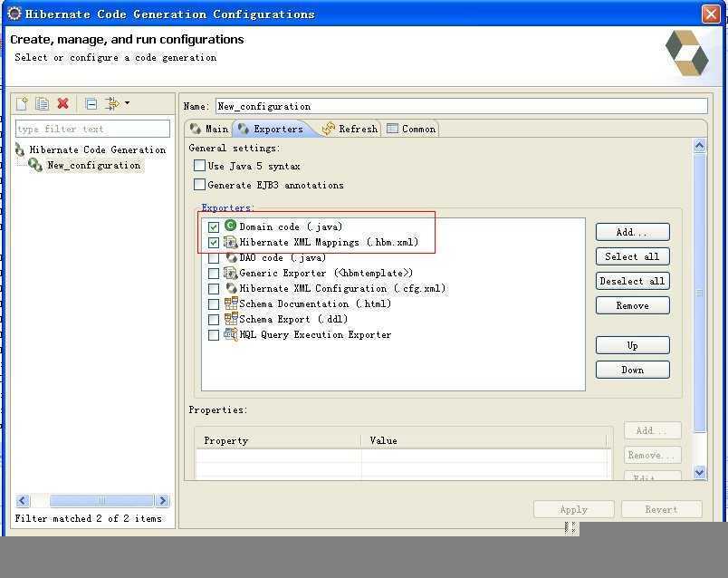Edit the Name field

point(461,106)
